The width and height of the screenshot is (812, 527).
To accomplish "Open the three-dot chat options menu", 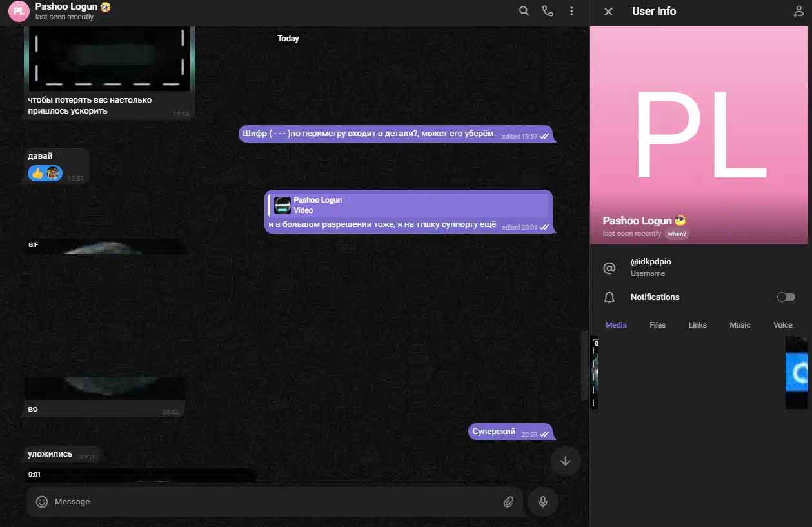I will click(x=571, y=11).
